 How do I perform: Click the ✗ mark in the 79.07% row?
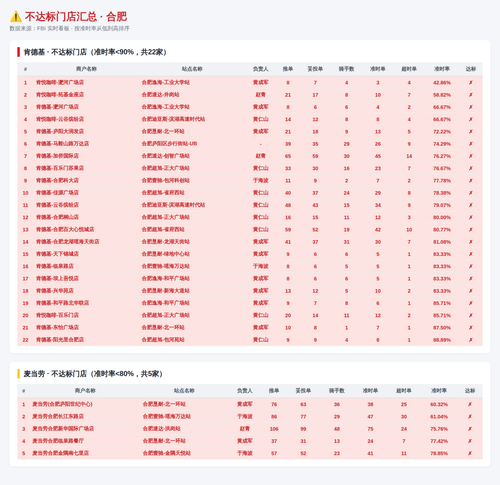[x=471, y=205]
